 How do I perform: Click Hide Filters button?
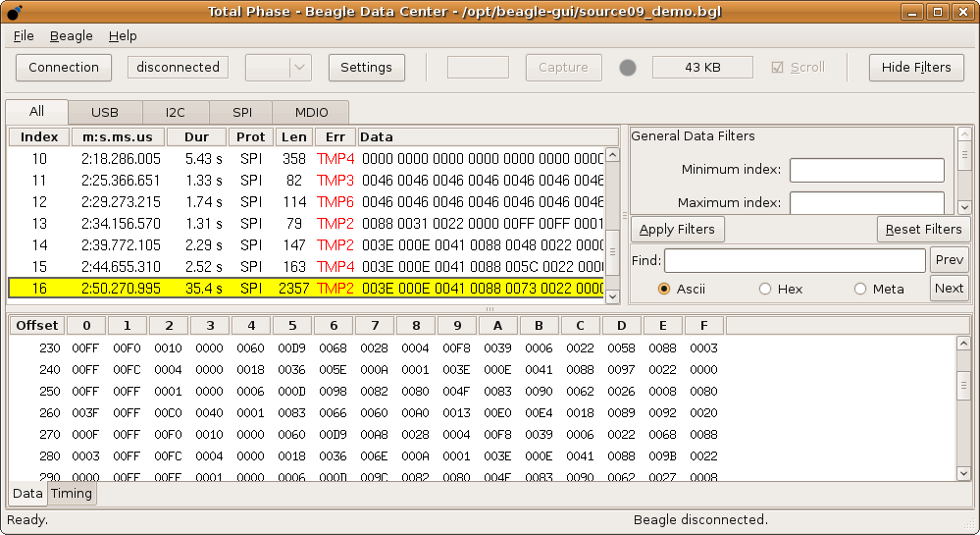pyautogui.click(x=916, y=68)
